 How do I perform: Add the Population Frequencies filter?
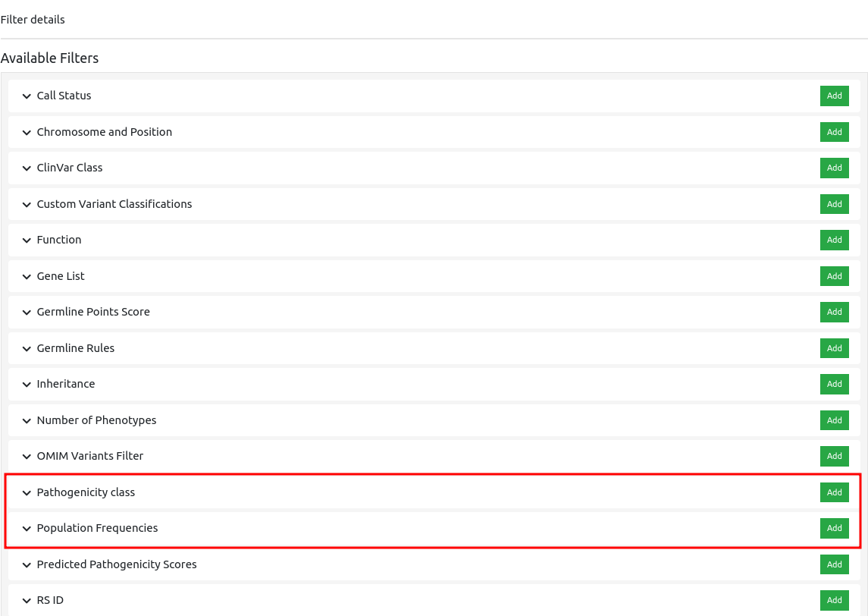point(834,528)
